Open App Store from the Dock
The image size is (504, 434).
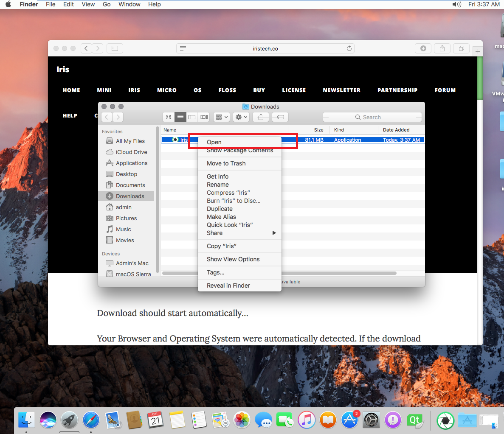[x=350, y=420]
